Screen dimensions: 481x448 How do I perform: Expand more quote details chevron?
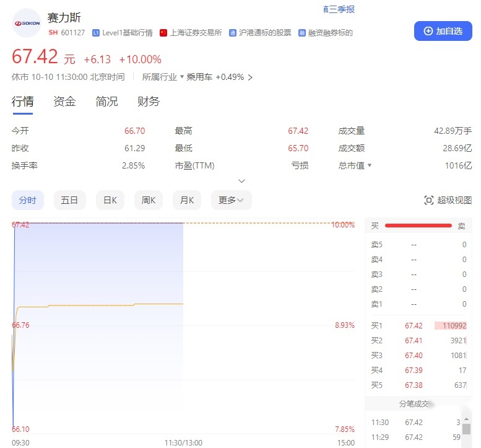pos(241,181)
